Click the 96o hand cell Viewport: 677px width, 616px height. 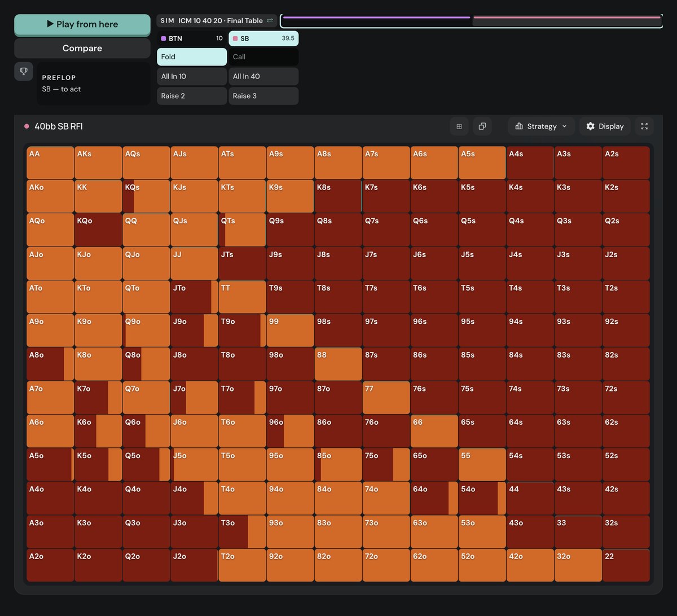pyautogui.click(x=290, y=432)
